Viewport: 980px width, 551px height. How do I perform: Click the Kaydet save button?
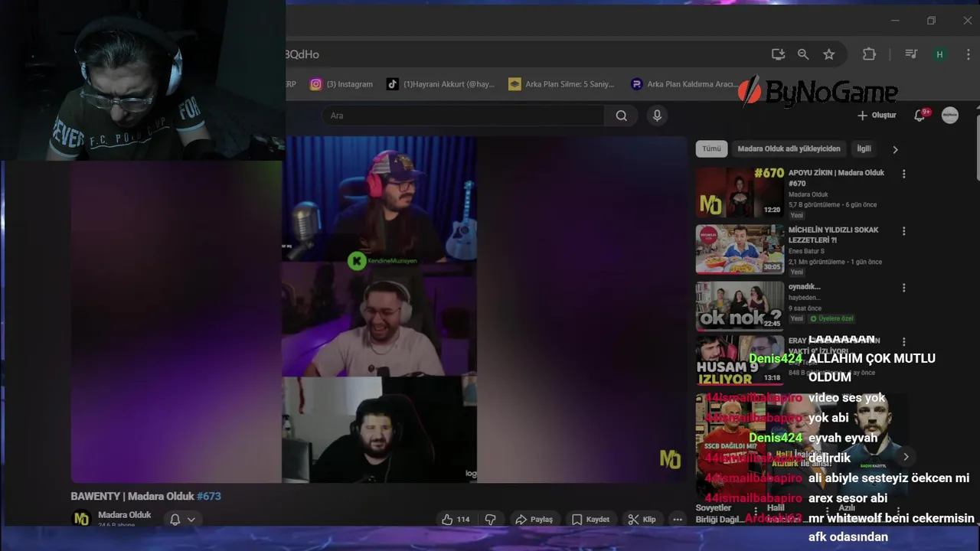tap(590, 520)
